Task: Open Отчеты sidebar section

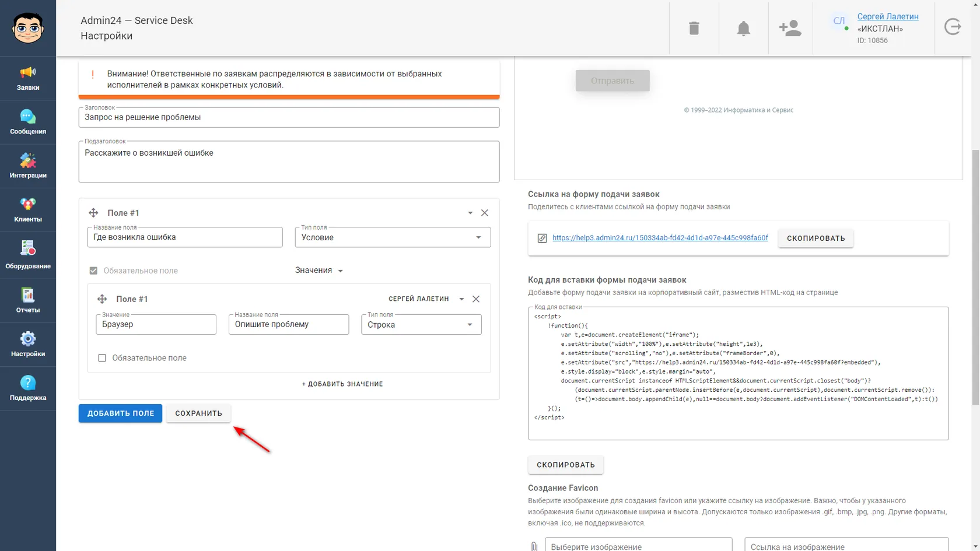Action: point(28,301)
